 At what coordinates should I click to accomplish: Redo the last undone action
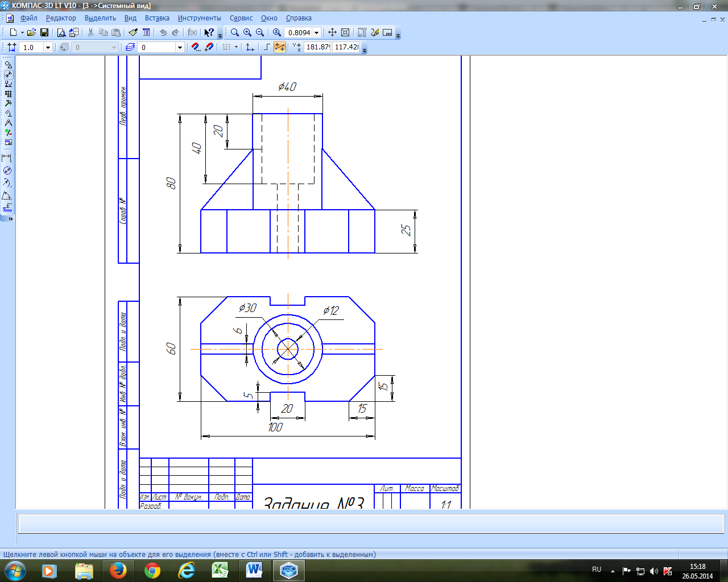click(x=176, y=32)
